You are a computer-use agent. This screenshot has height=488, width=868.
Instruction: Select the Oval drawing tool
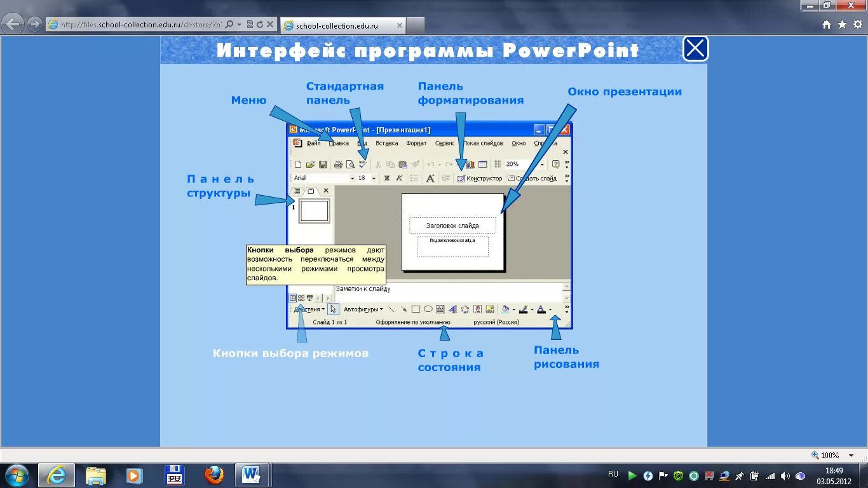[x=428, y=309]
